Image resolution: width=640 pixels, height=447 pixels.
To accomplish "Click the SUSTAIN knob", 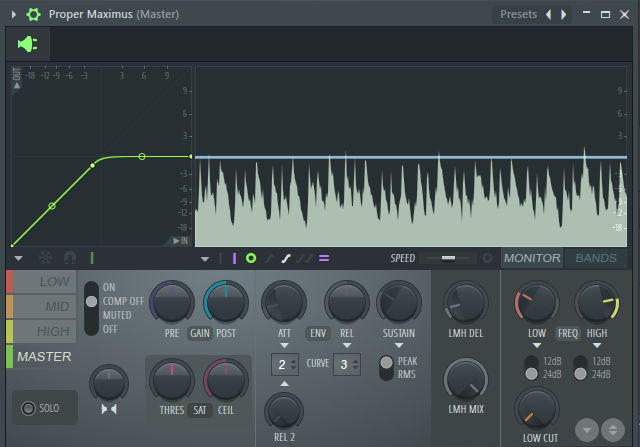I will click(399, 302).
